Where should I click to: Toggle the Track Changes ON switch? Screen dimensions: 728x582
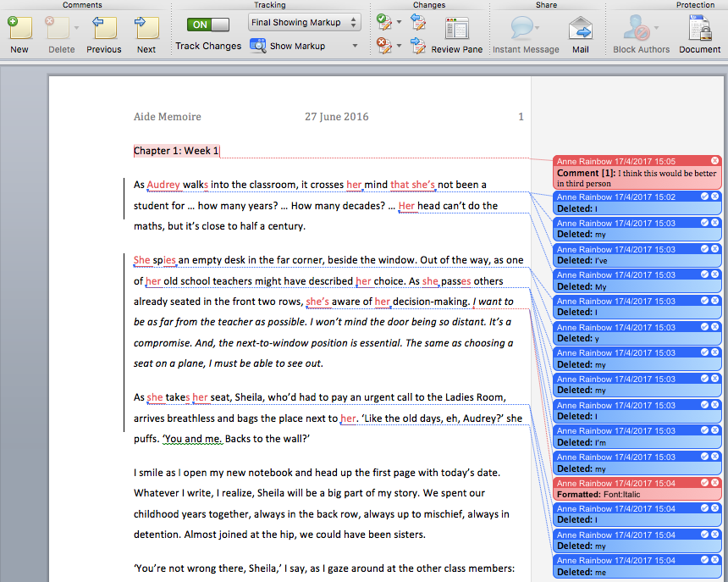click(x=208, y=25)
